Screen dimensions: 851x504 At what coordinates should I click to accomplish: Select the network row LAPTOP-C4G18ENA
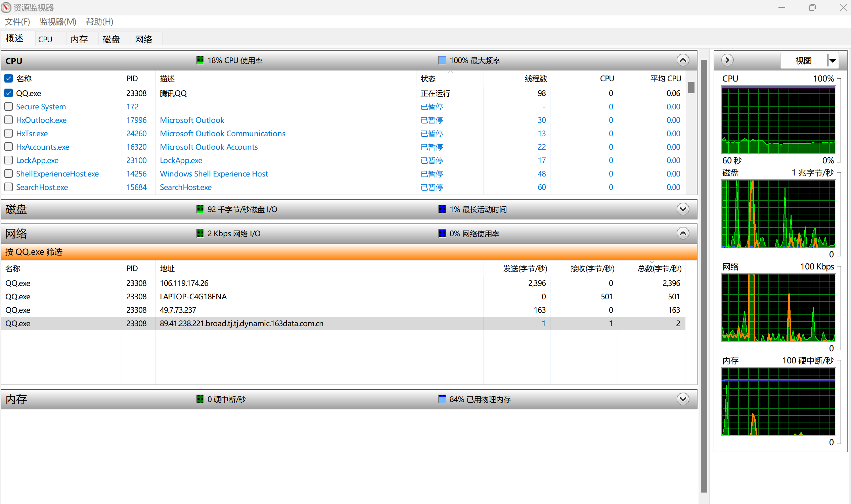click(343, 297)
